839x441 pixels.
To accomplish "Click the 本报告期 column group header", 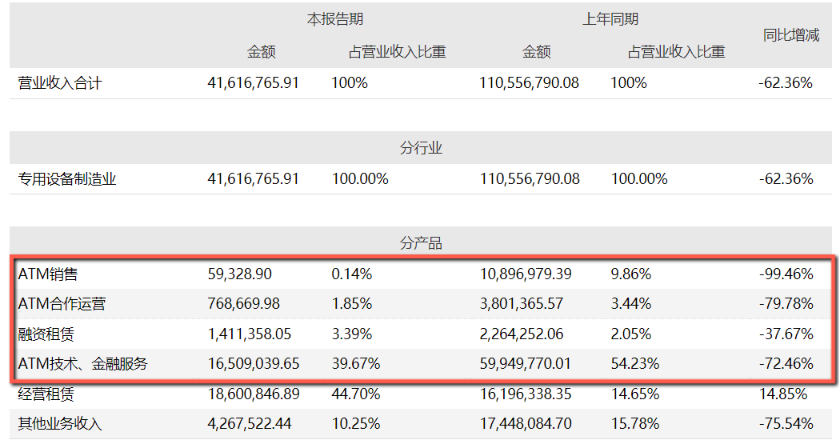I will (334, 19).
